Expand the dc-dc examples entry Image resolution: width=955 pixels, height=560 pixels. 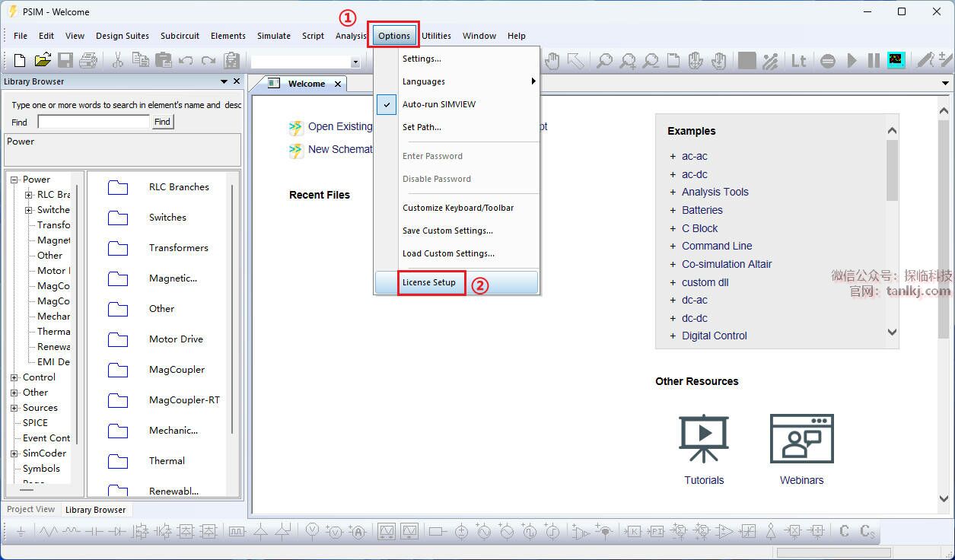click(673, 318)
